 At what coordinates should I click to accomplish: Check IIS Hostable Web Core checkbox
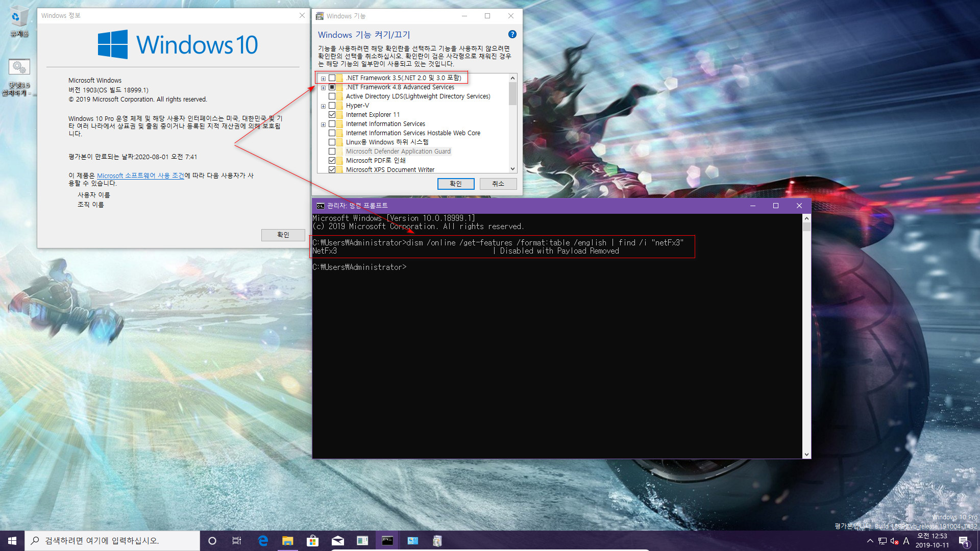click(x=332, y=133)
